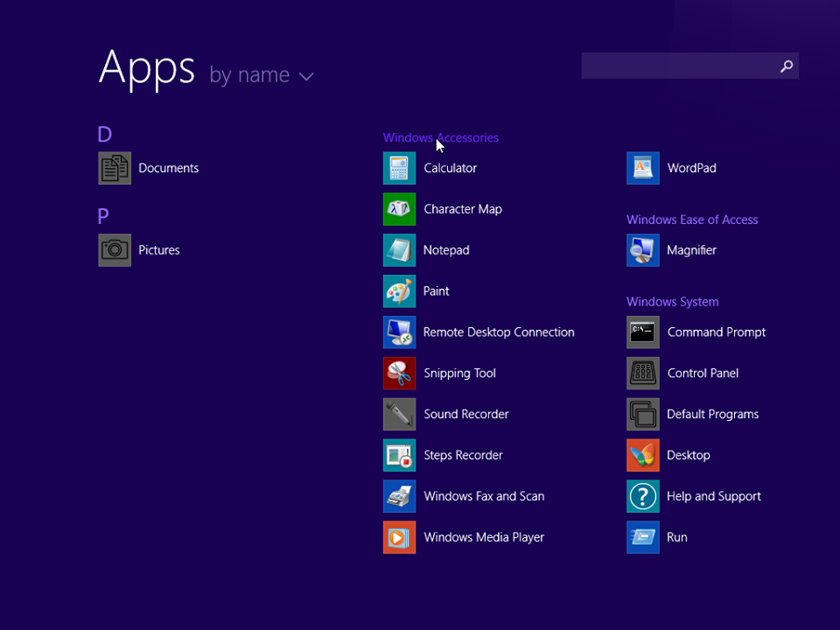Open the WordPad icon

tap(643, 168)
